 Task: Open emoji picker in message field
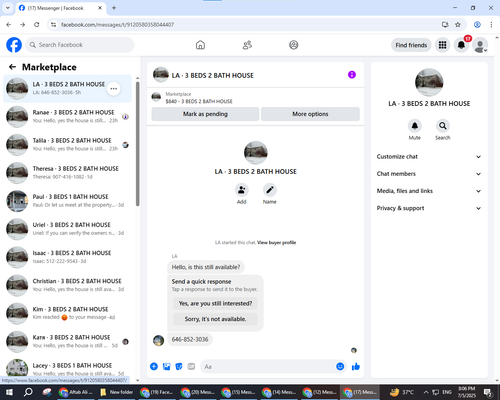click(340, 367)
